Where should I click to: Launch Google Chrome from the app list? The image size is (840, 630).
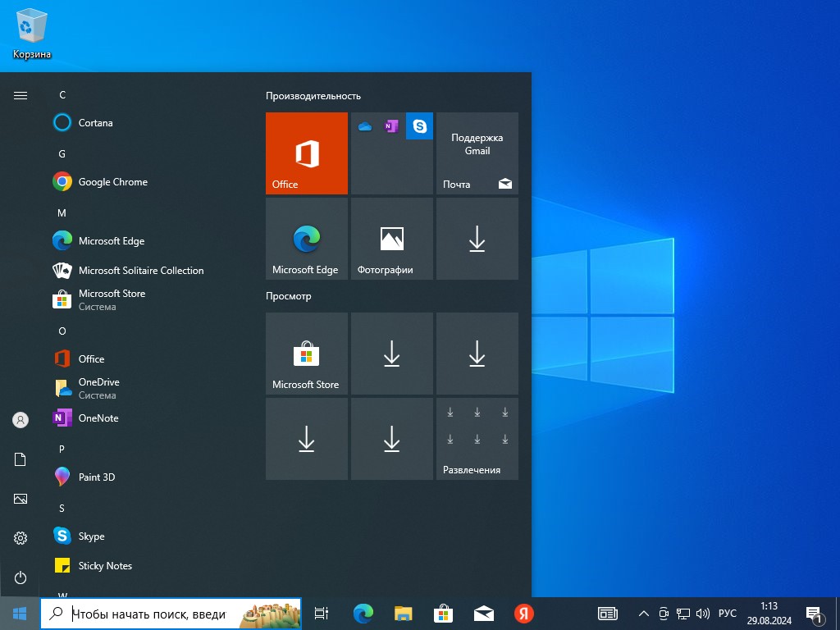pos(112,182)
